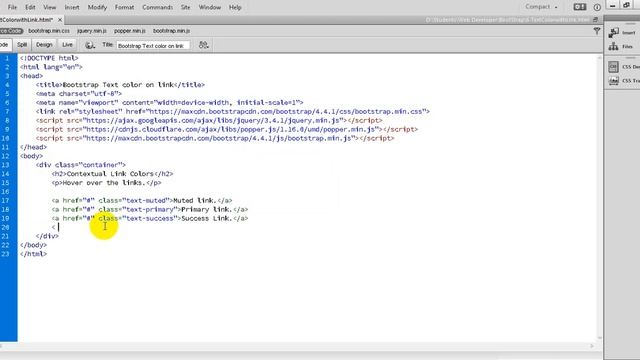Open the View menu
640x360 pixels.
49,7
